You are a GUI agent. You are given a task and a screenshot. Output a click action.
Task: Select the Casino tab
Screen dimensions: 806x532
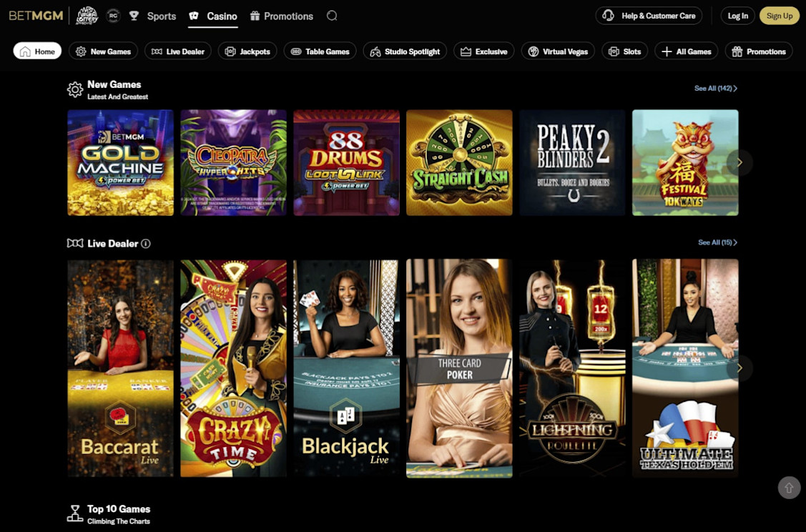(213, 16)
